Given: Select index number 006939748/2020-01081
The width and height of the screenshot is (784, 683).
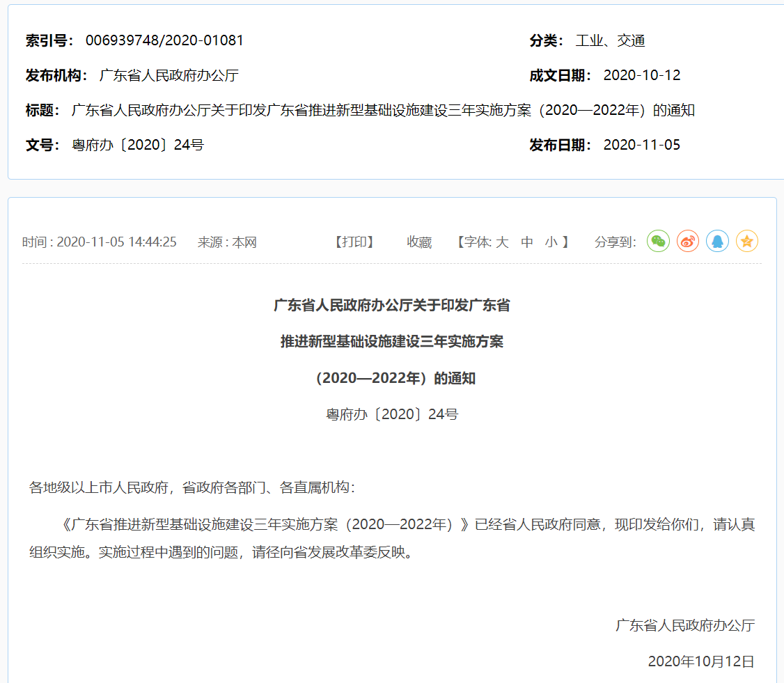Looking at the screenshot, I should [164, 40].
